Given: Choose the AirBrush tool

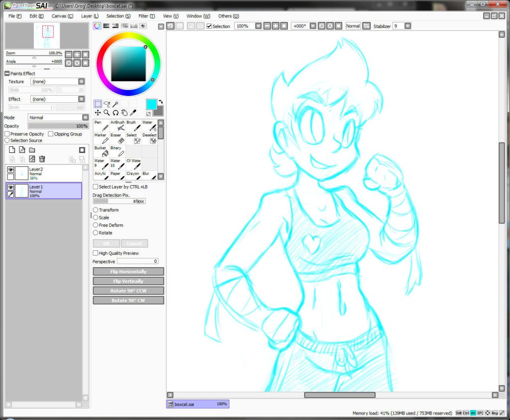Looking at the screenshot, I should tap(117, 126).
